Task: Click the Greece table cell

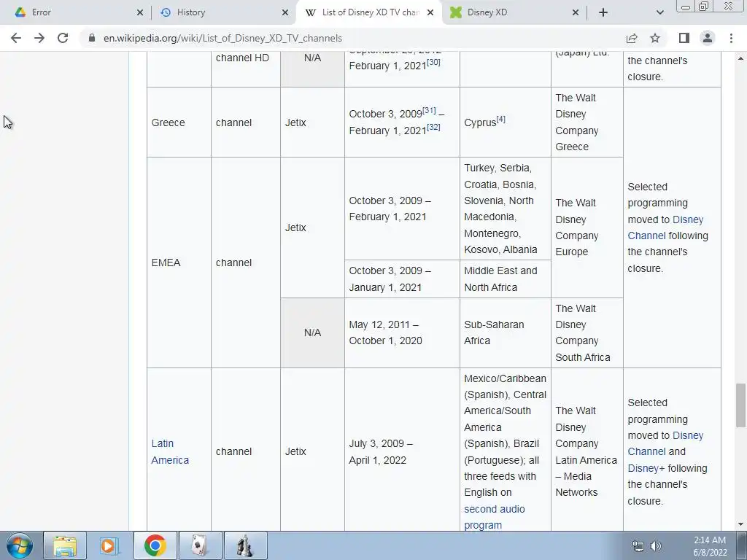Action: 179,122
